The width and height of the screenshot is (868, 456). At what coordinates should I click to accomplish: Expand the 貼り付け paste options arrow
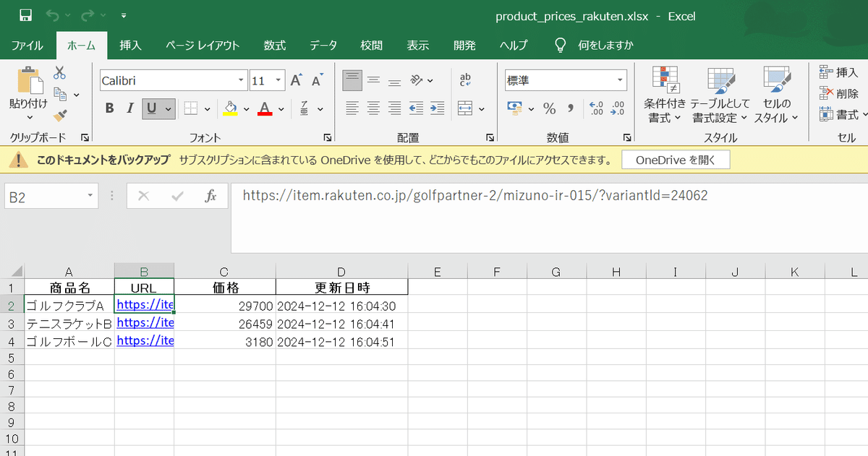click(x=29, y=117)
